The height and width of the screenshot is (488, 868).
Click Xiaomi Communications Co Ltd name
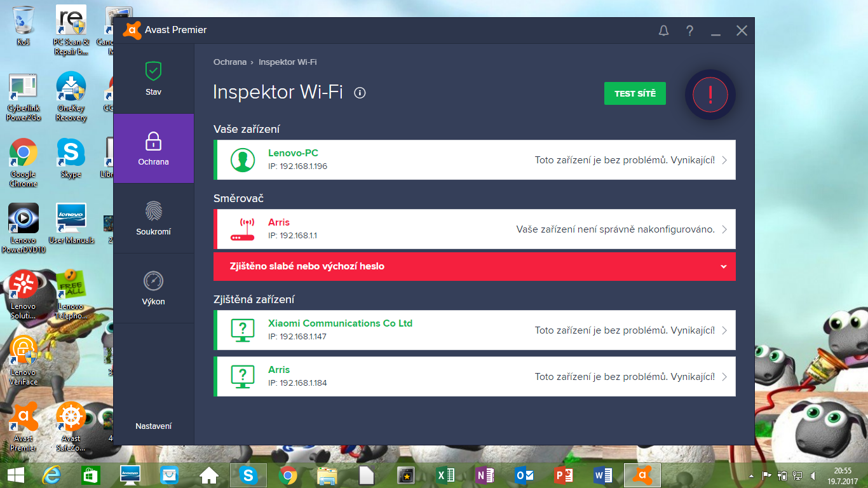pyautogui.click(x=341, y=323)
